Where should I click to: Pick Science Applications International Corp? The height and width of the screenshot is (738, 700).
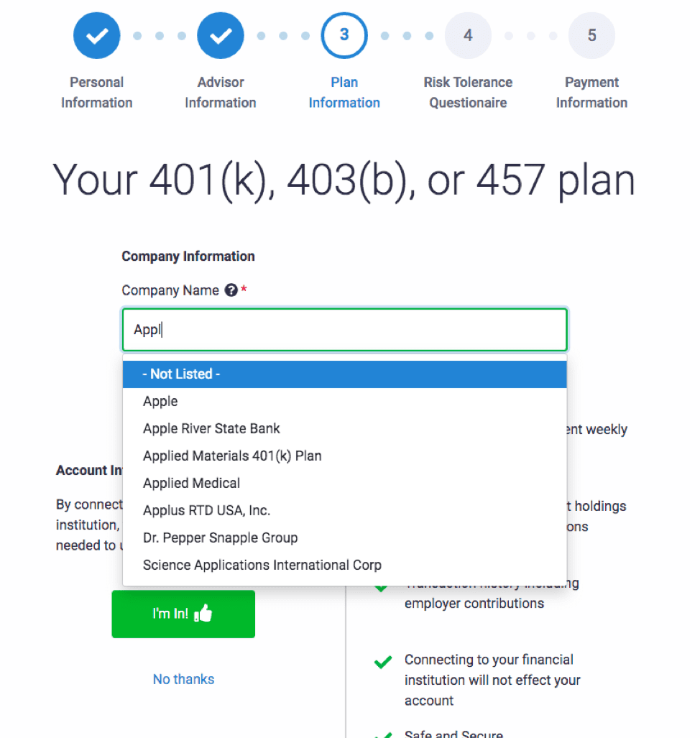[x=262, y=565]
